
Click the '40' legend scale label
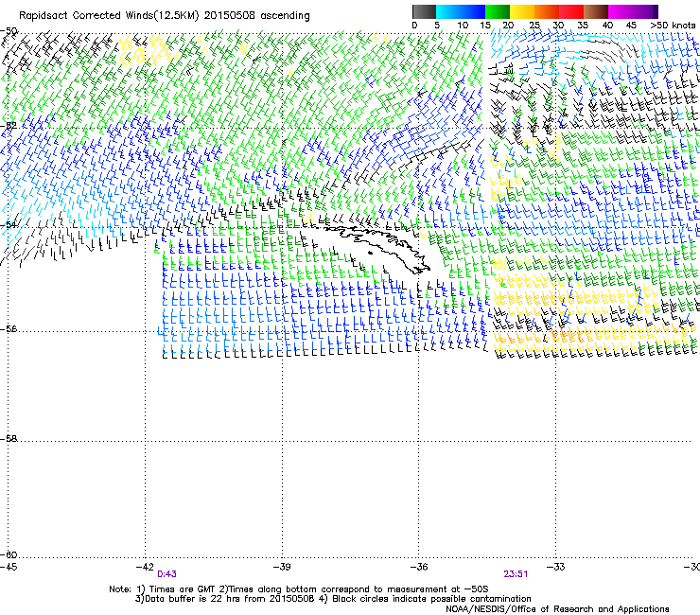pos(607,26)
